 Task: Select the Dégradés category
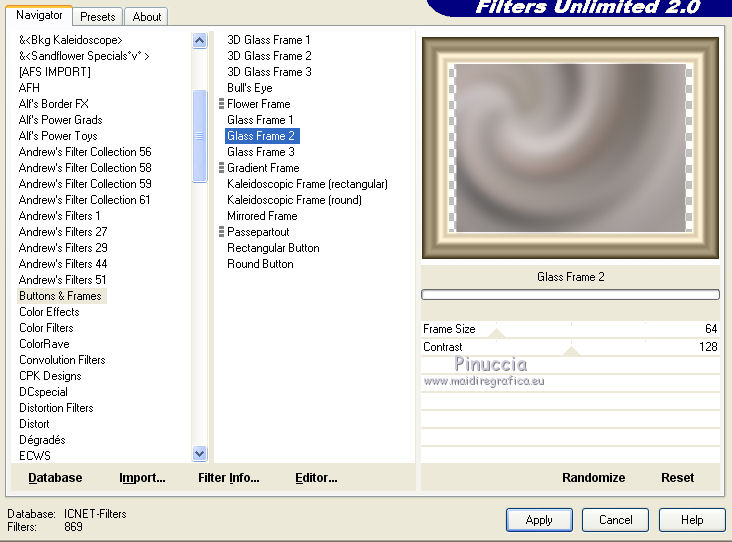[42, 440]
